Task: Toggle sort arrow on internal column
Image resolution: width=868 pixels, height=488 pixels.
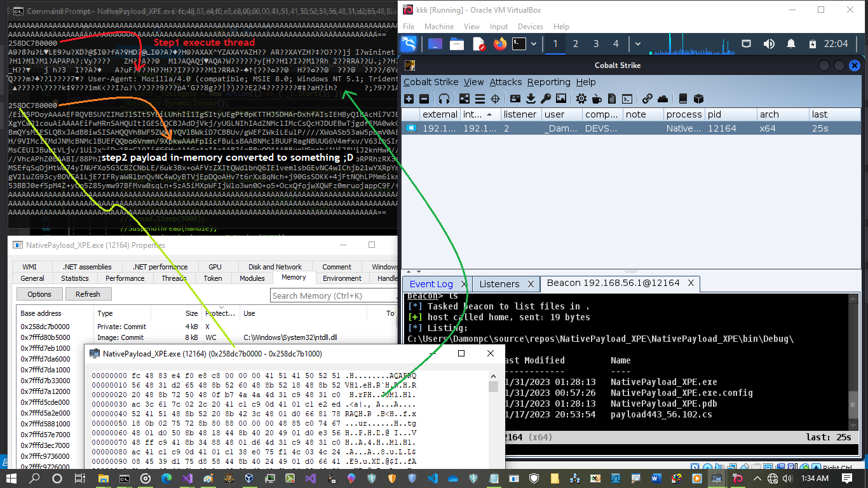Action: click(489, 115)
